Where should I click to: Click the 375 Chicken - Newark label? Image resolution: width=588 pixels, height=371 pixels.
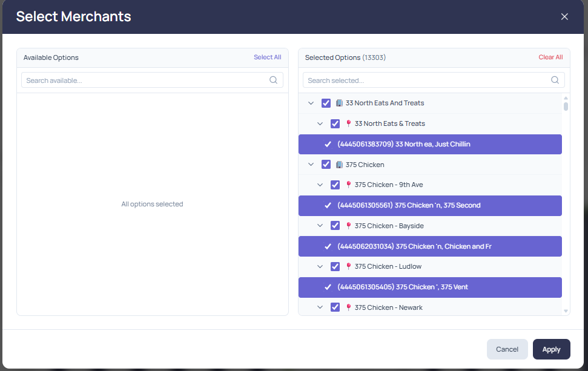[x=389, y=307]
